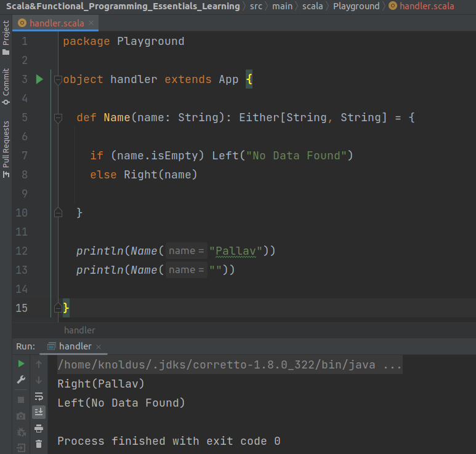Click main in the navigation breadcrumb
This screenshot has width=476, height=454.
point(282,6)
